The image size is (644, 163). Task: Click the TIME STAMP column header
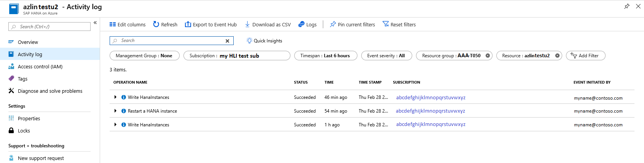point(370,82)
